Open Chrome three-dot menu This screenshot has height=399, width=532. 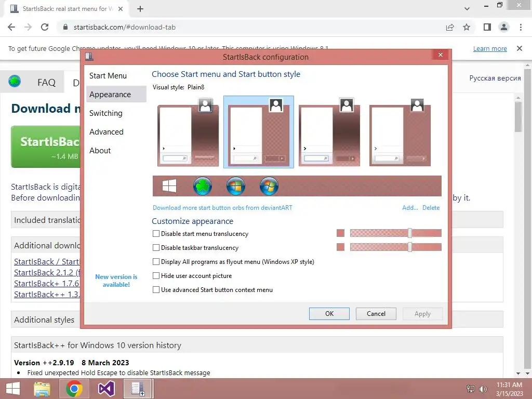coord(521,27)
